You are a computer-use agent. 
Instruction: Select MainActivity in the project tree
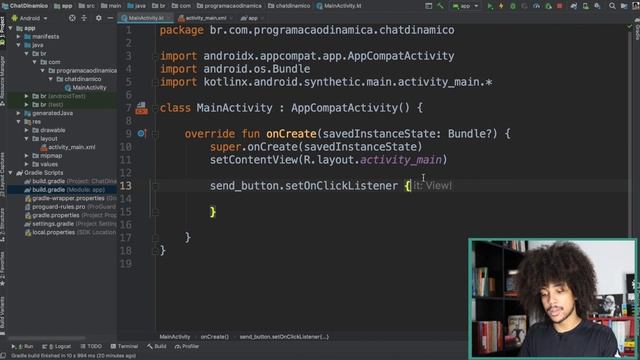[x=85, y=88]
